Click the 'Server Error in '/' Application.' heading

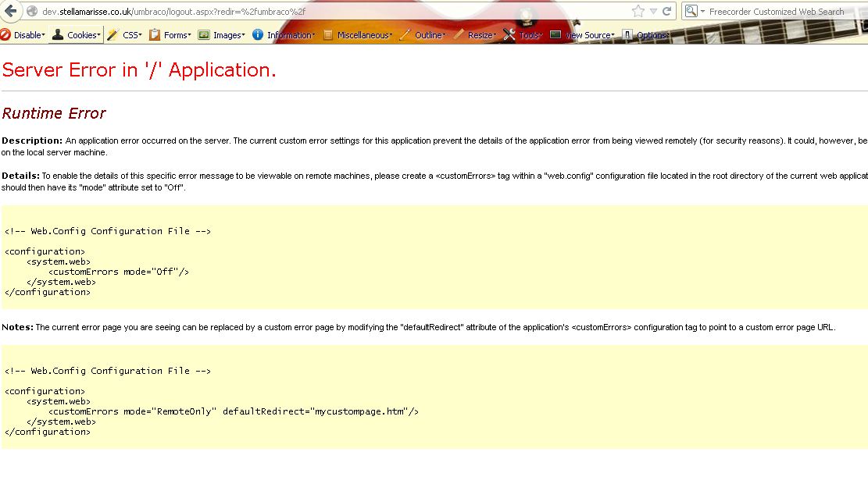click(x=139, y=70)
